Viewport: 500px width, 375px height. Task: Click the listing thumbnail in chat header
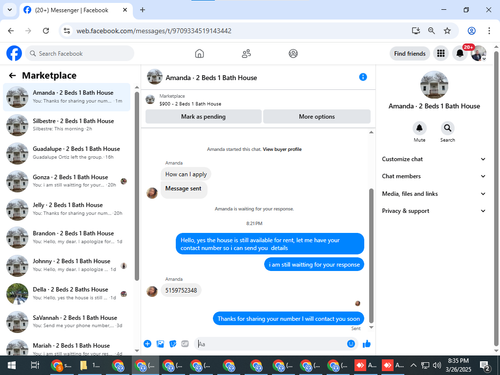point(155,77)
